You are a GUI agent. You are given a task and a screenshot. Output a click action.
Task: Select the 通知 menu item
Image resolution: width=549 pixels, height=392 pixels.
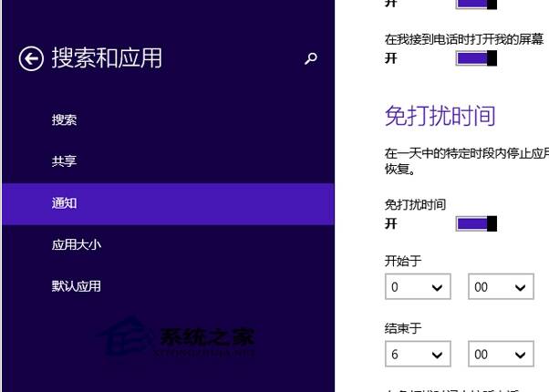click(x=168, y=203)
